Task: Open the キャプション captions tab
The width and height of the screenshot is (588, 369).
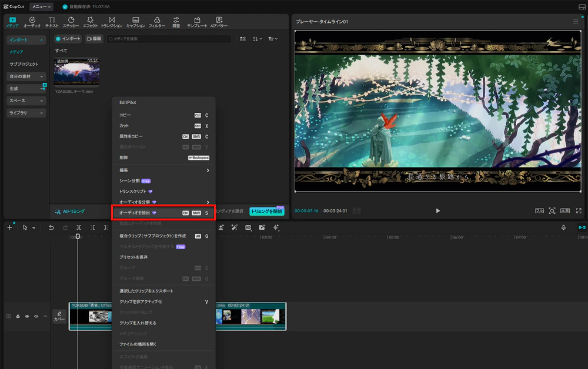Action: pos(135,22)
